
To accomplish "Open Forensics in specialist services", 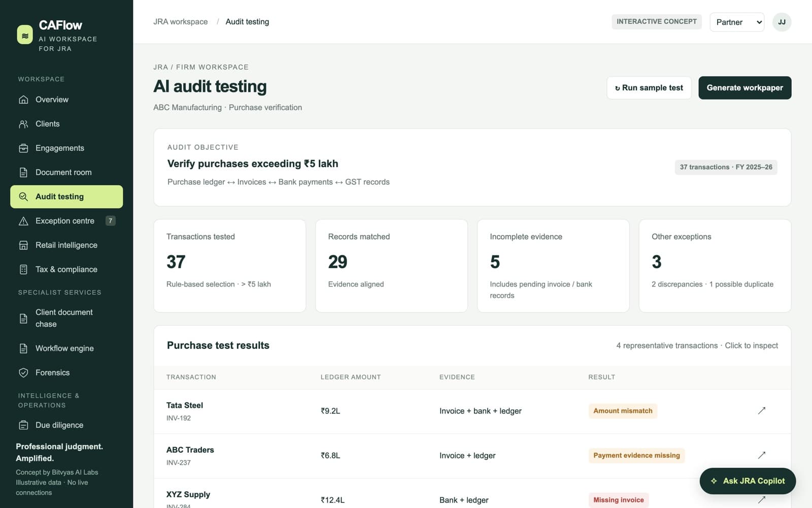I will pyautogui.click(x=66, y=373).
